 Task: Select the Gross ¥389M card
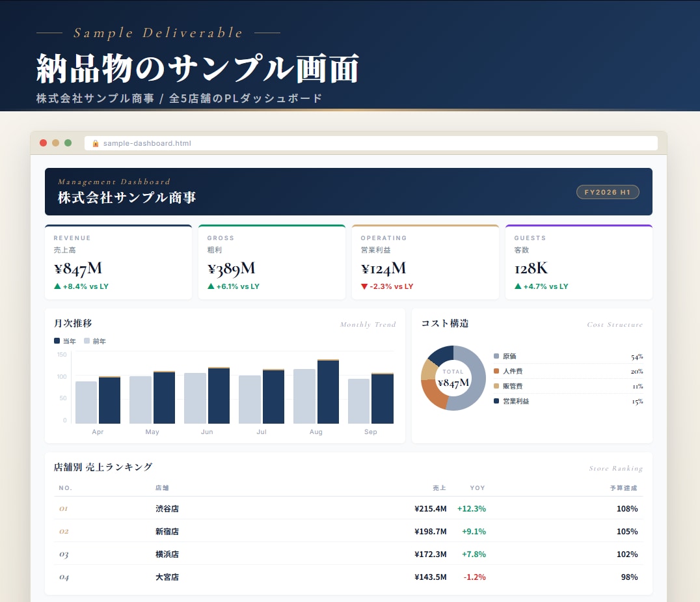272,262
